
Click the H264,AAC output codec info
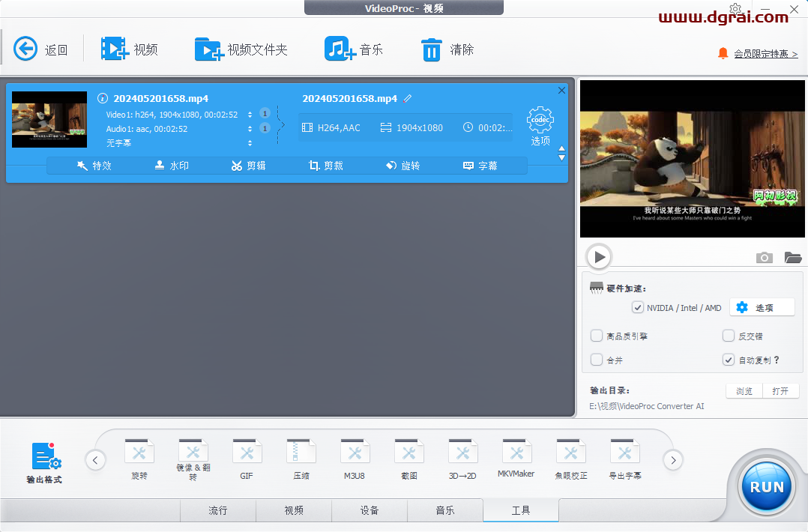click(x=331, y=127)
